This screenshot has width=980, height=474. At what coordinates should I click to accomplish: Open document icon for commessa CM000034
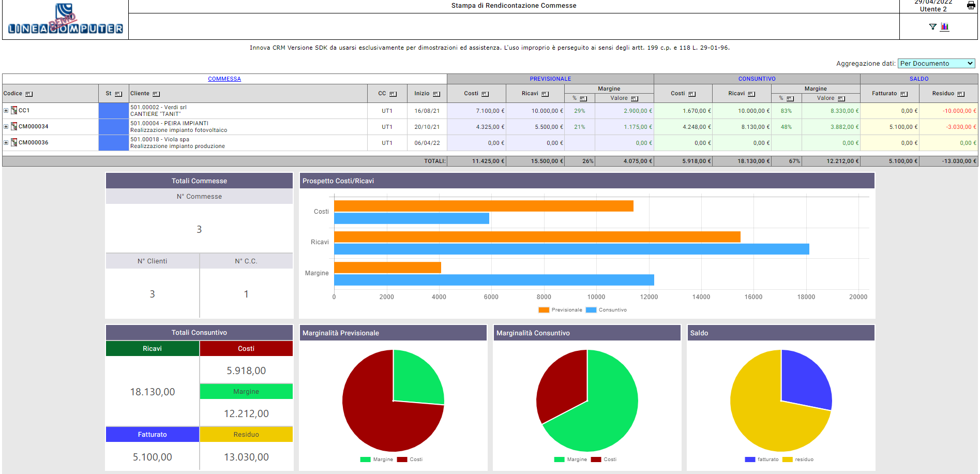click(14, 126)
